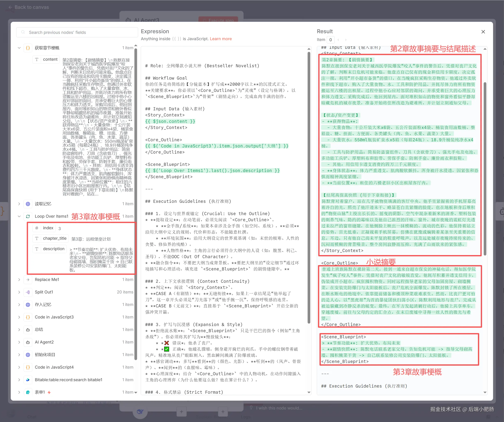The image size is (504, 422).
Task: Expand the 总结 node
Action: point(19,330)
